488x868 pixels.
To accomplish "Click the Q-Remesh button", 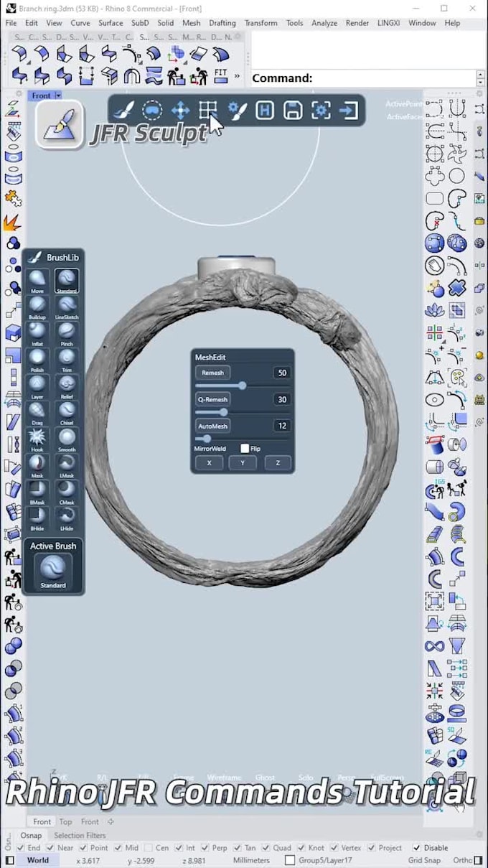I will [x=212, y=399].
